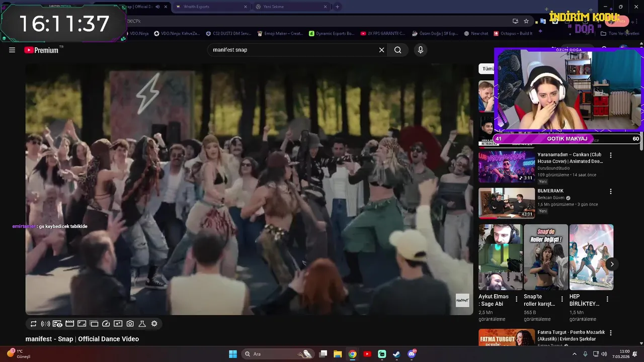This screenshot has height=362, width=644.
Task: Open the YouTube guide hamburger menu
Action: point(12,50)
